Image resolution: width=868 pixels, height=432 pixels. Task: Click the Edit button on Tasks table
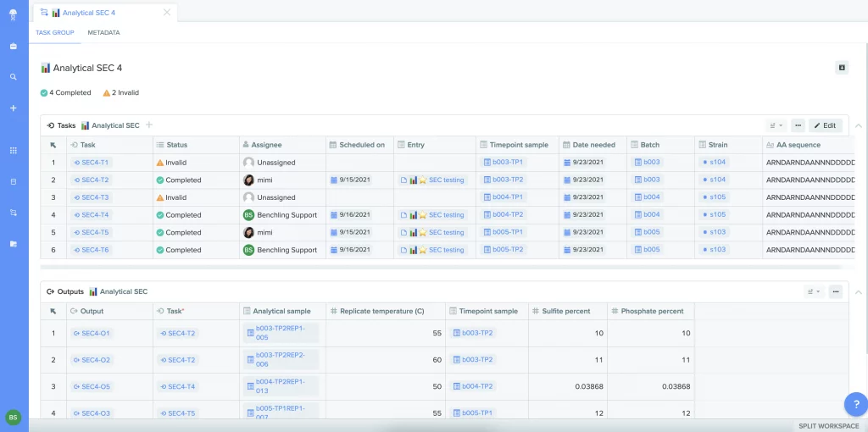pyautogui.click(x=826, y=125)
